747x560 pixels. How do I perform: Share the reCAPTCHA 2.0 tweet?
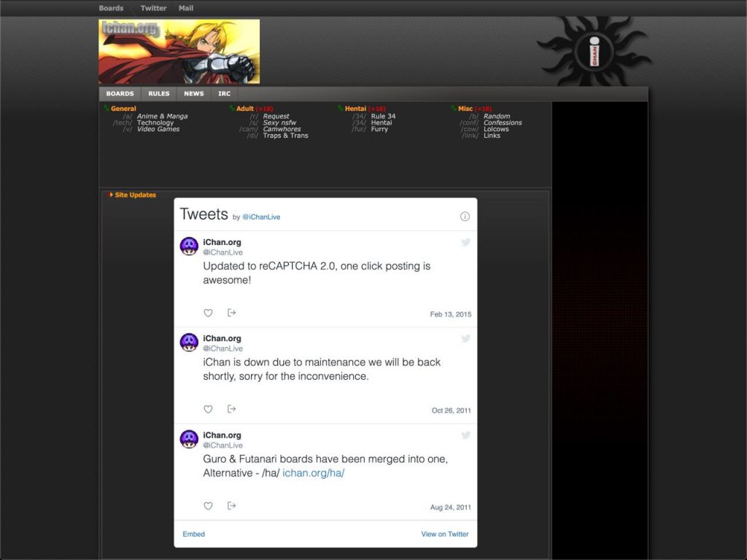(231, 313)
